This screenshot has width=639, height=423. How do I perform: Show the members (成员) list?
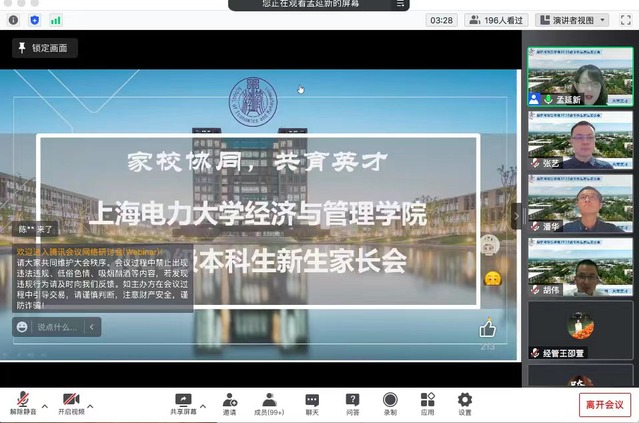[269, 400]
